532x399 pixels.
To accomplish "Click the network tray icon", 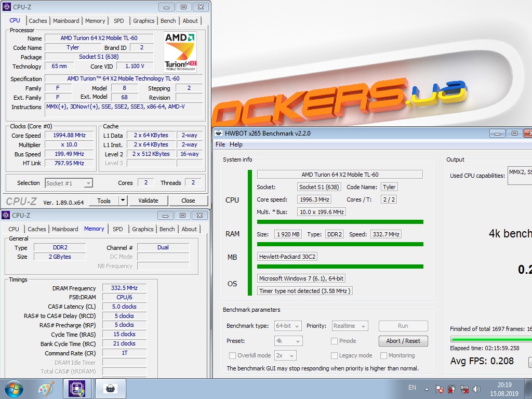I will pyautogui.click(x=464, y=389).
